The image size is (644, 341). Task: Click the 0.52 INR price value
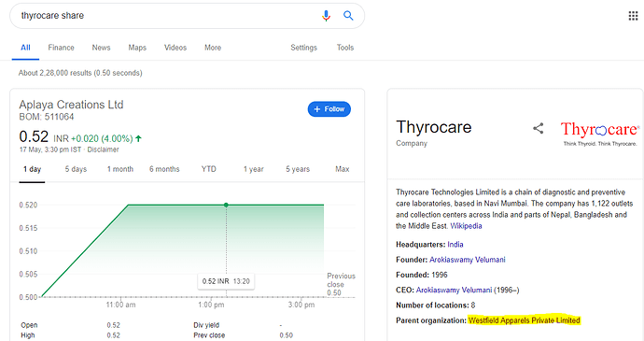coord(34,136)
